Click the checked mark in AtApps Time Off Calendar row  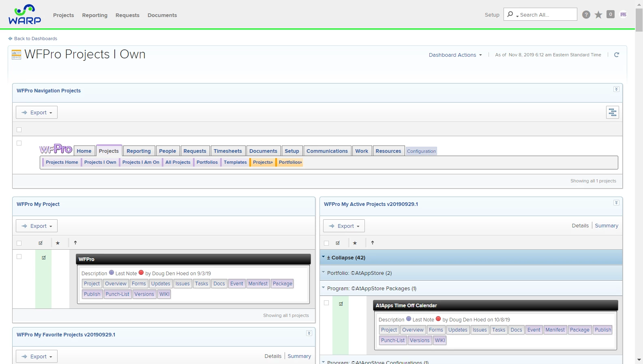pos(341,304)
